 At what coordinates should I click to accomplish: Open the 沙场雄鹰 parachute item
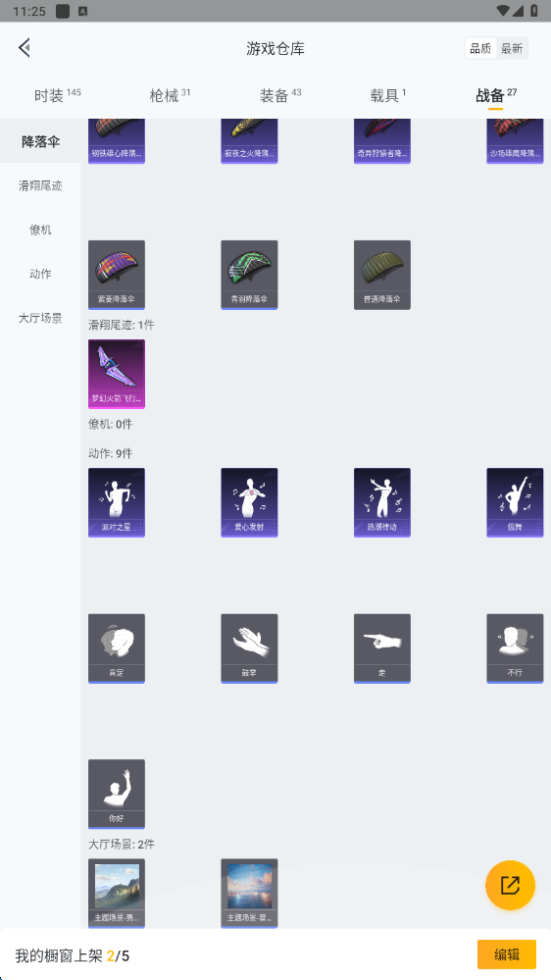click(x=516, y=141)
